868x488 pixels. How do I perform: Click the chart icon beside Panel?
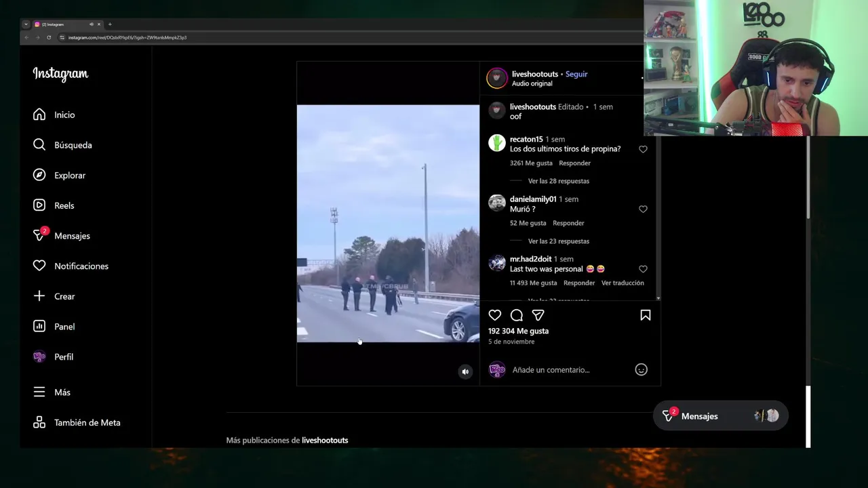(39, 327)
